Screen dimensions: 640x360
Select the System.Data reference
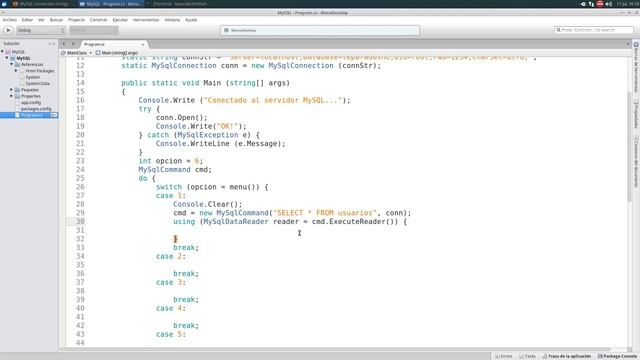coord(38,83)
